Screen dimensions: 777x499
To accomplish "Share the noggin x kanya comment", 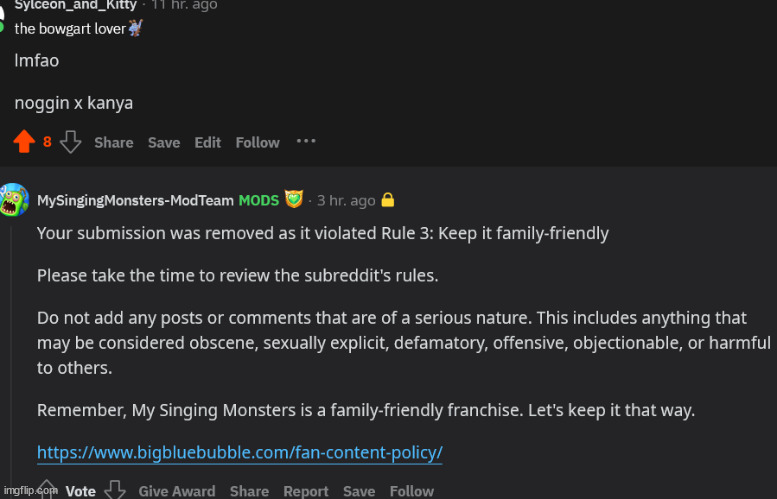I will click(113, 143).
